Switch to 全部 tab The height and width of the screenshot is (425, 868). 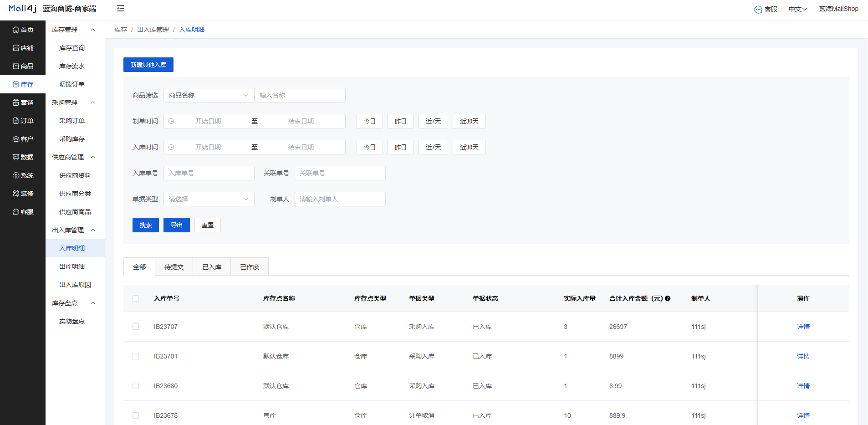(x=139, y=267)
